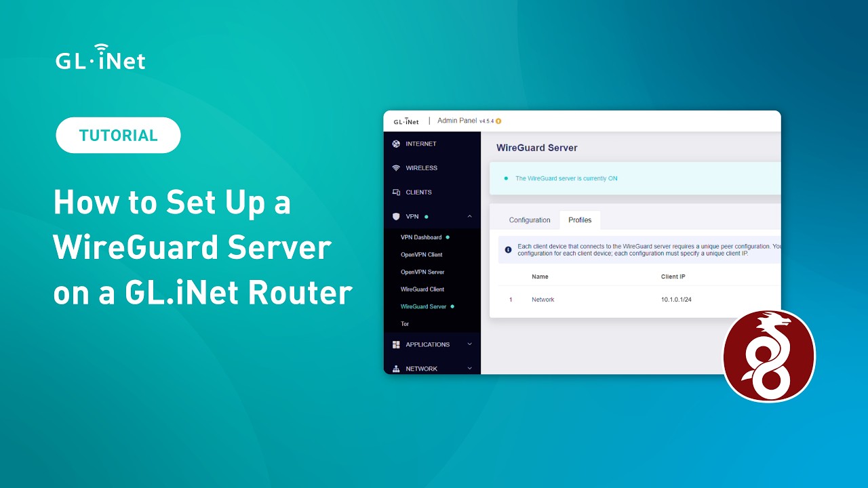This screenshot has width=868, height=488.
Task: Click the CLIENTS sidebar label
Action: pos(419,192)
